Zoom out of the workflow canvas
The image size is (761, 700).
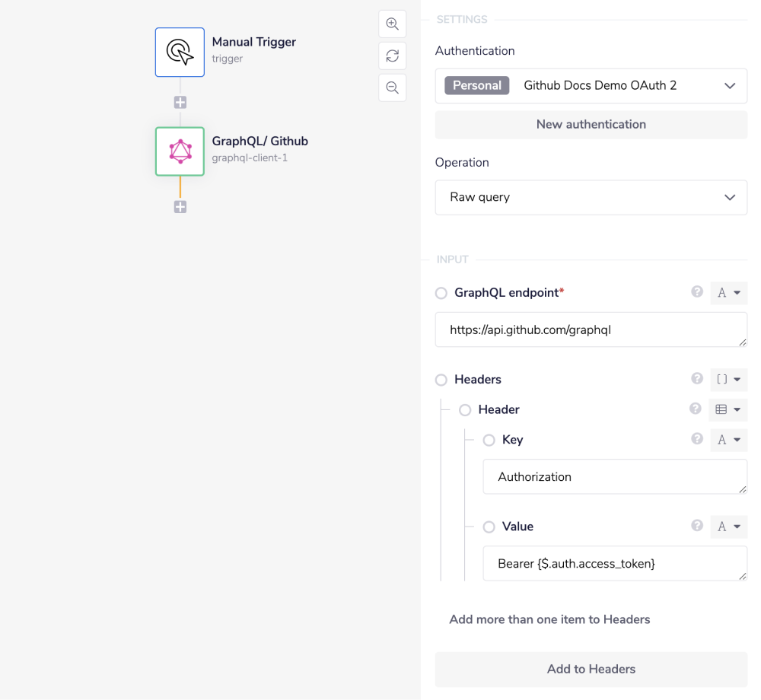pos(392,87)
